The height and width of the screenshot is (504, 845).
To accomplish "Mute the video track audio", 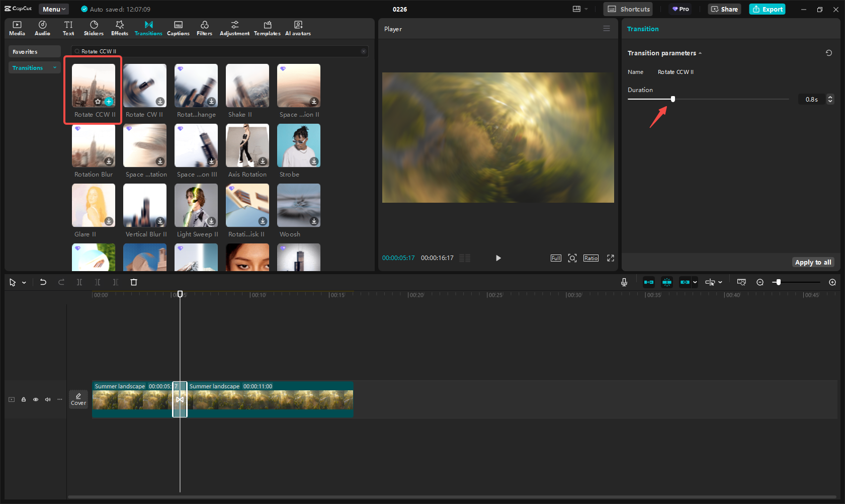I will (48, 399).
